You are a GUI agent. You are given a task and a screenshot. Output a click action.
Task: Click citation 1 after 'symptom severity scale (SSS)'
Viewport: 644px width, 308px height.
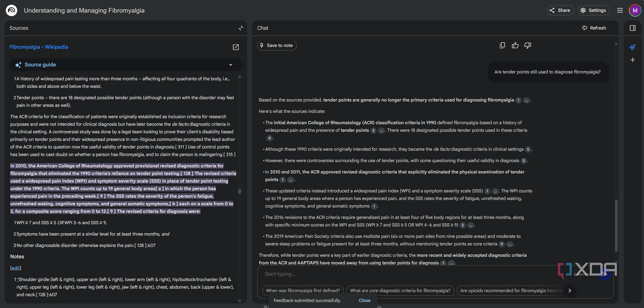tap(487, 191)
